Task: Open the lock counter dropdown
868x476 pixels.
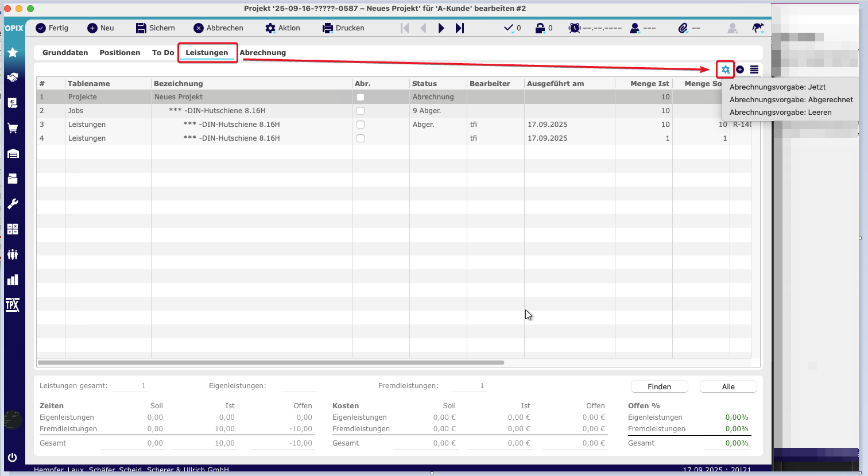Action: coord(544,28)
